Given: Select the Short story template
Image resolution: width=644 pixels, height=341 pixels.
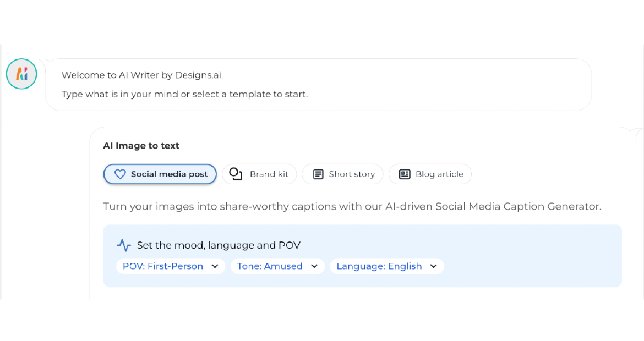Looking at the screenshot, I should (342, 174).
